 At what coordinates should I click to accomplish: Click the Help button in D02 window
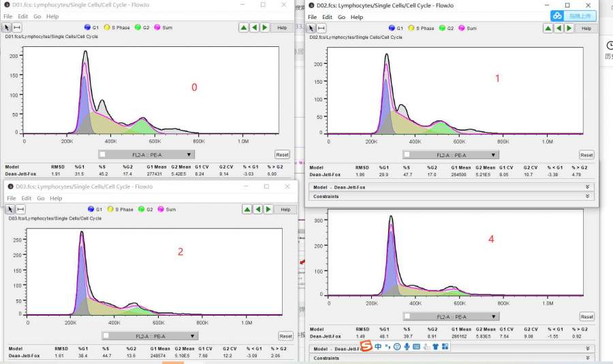pos(586,29)
